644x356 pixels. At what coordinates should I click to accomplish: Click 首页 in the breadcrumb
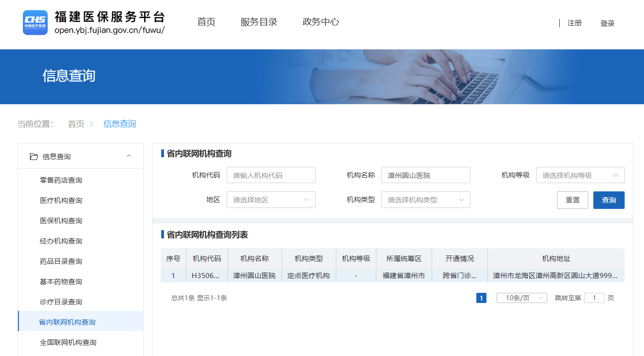coord(76,124)
